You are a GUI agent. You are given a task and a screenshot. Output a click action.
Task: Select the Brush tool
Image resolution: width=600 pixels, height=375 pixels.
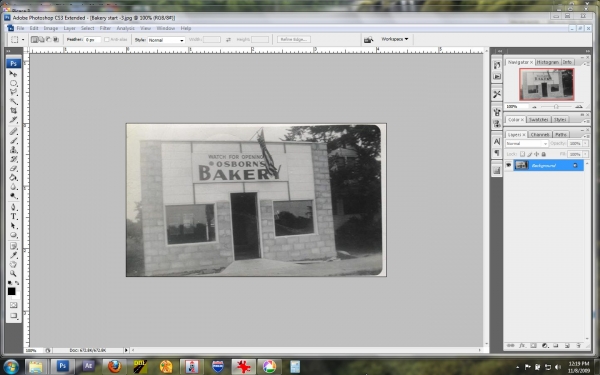13,141
